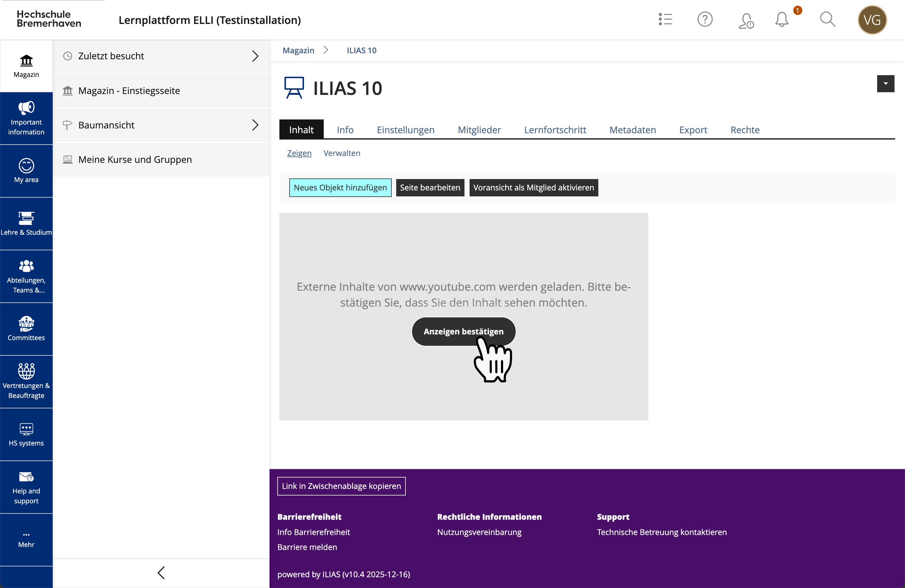Open the help question mark icon

coord(705,20)
